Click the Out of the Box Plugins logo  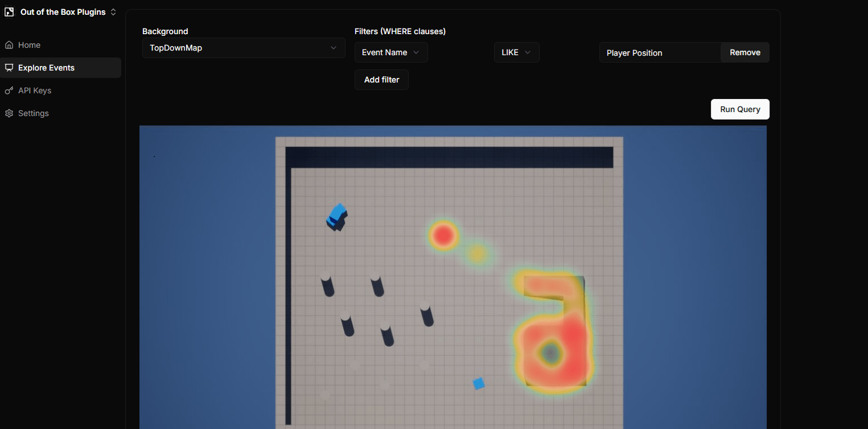[9, 11]
